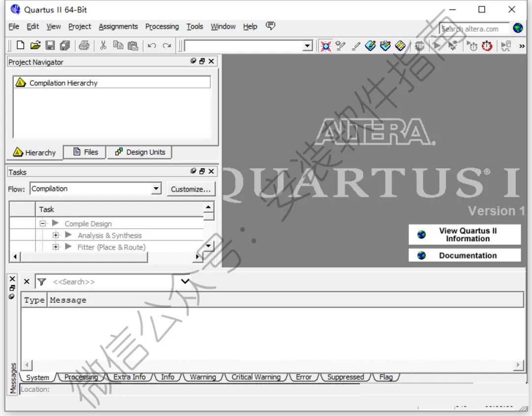Switch to the Files tab
Viewport: 532px width, 416px height.
[x=85, y=152]
